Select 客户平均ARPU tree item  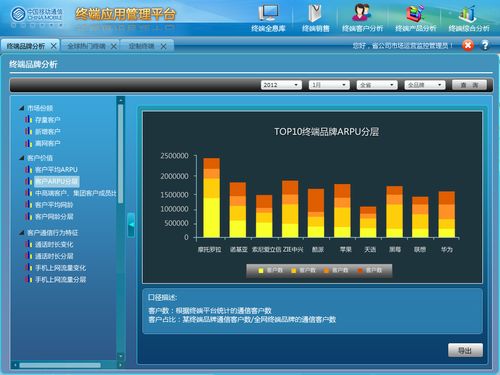[x=56, y=170]
